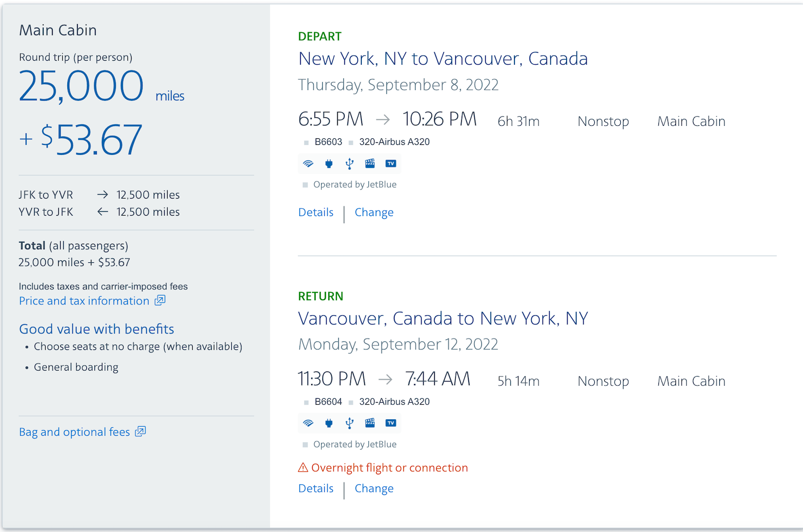
Task: Click Good value with benefits
Action: point(96,329)
